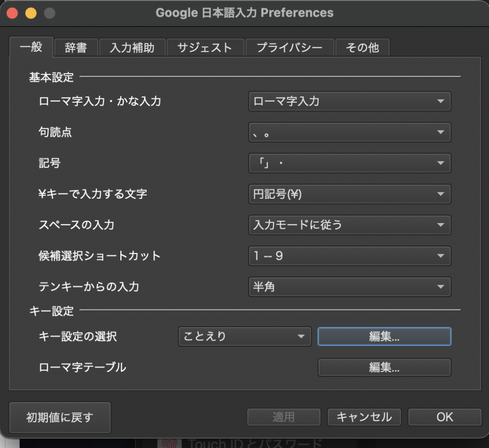Go to the プライバシー tab
The width and height of the screenshot is (489, 448).
point(289,48)
